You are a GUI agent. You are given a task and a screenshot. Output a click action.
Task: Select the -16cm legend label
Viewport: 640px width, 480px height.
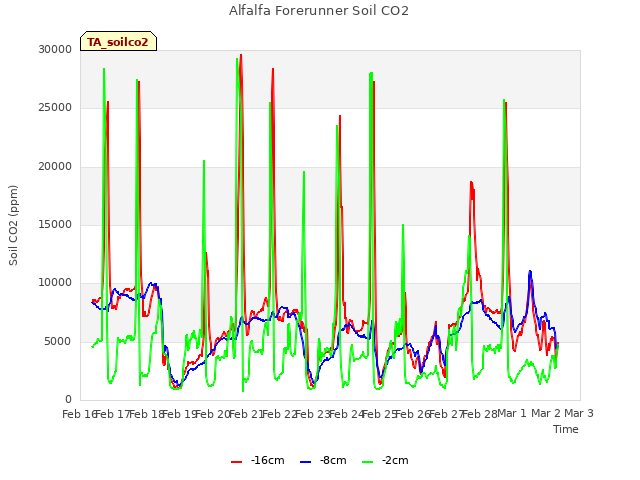click(x=268, y=460)
